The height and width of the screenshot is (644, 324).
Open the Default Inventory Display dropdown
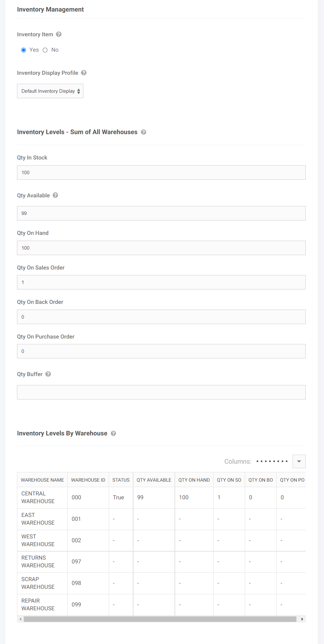pos(50,91)
